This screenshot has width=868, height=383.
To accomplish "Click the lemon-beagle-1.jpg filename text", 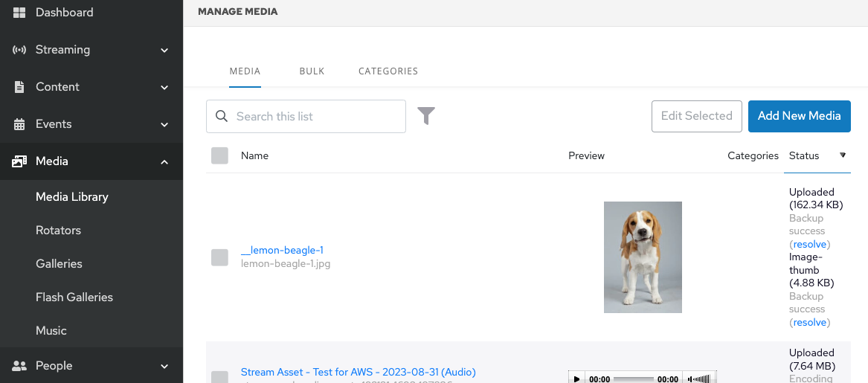I will pos(286,263).
